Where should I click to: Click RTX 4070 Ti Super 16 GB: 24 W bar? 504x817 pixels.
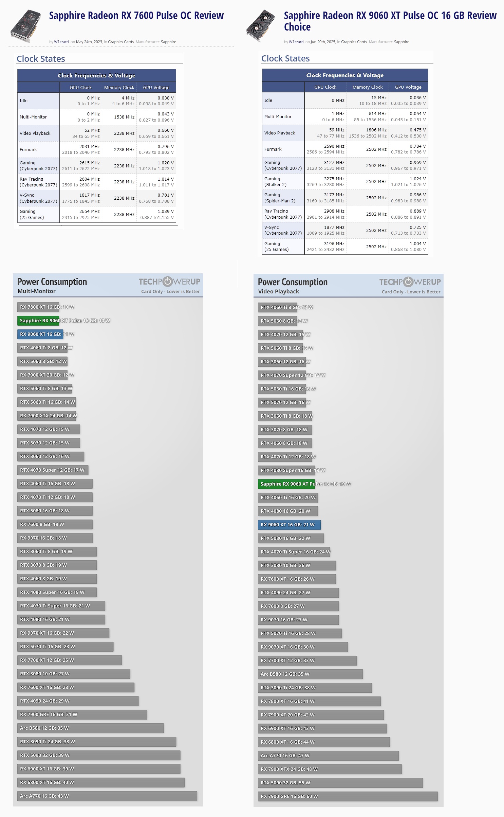(x=294, y=552)
